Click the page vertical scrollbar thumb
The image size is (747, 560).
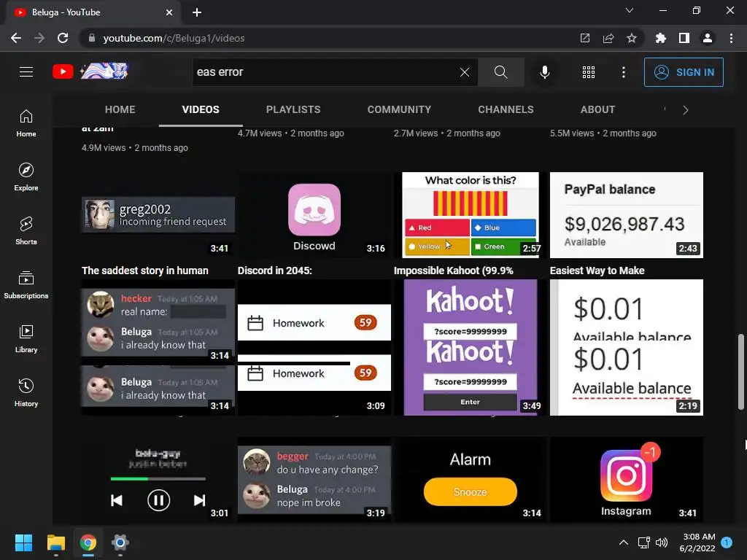click(x=741, y=371)
